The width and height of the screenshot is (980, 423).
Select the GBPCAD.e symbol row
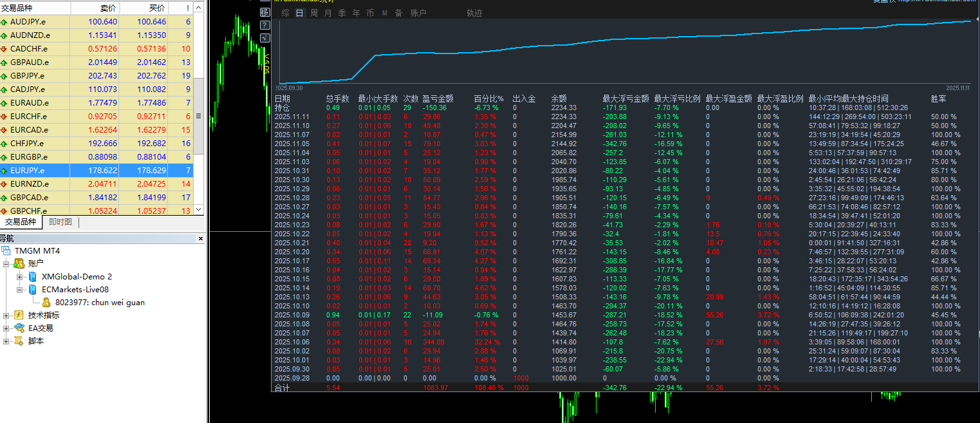[x=97, y=198]
